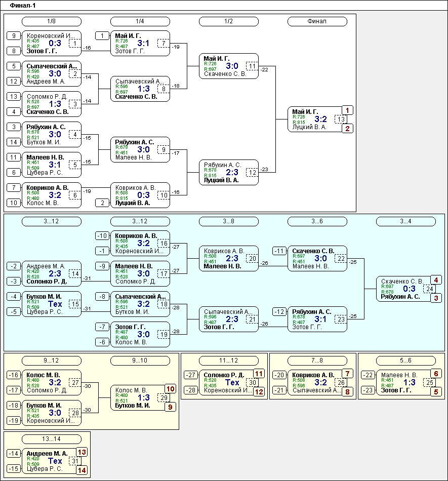Click Зотов Г. Г. name in 1/8 match 1
This screenshot has height=481, width=448.
click(x=42, y=51)
